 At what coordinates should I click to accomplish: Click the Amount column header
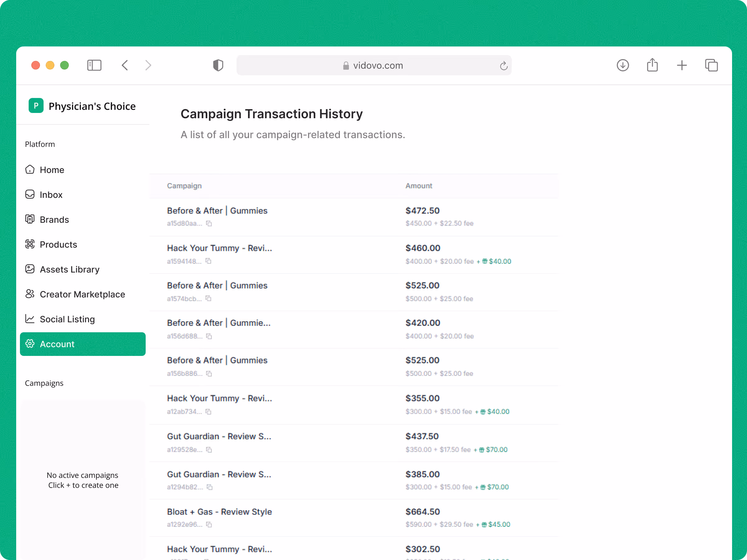(x=419, y=186)
